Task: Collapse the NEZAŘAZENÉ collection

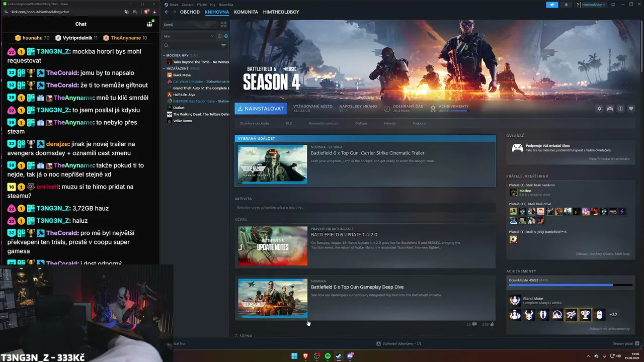Action: (164, 68)
